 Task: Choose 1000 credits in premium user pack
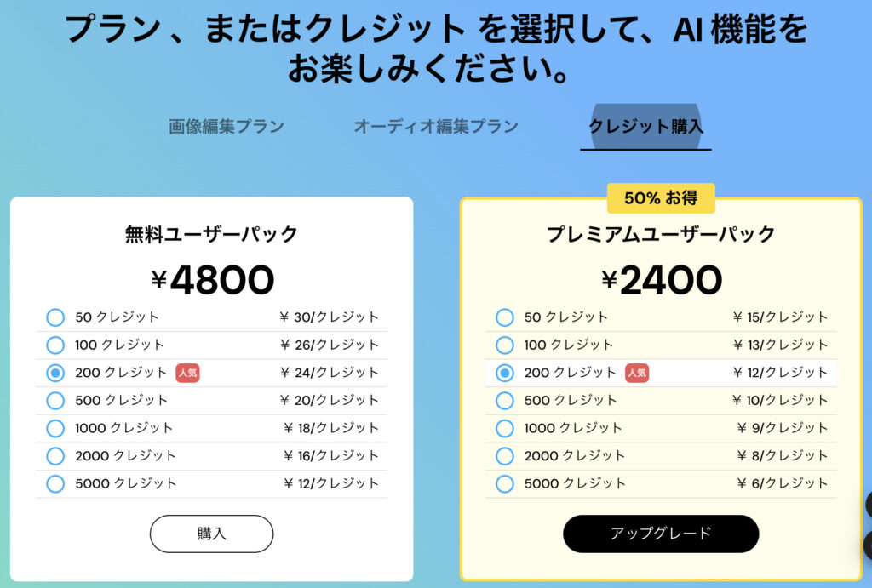(505, 428)
